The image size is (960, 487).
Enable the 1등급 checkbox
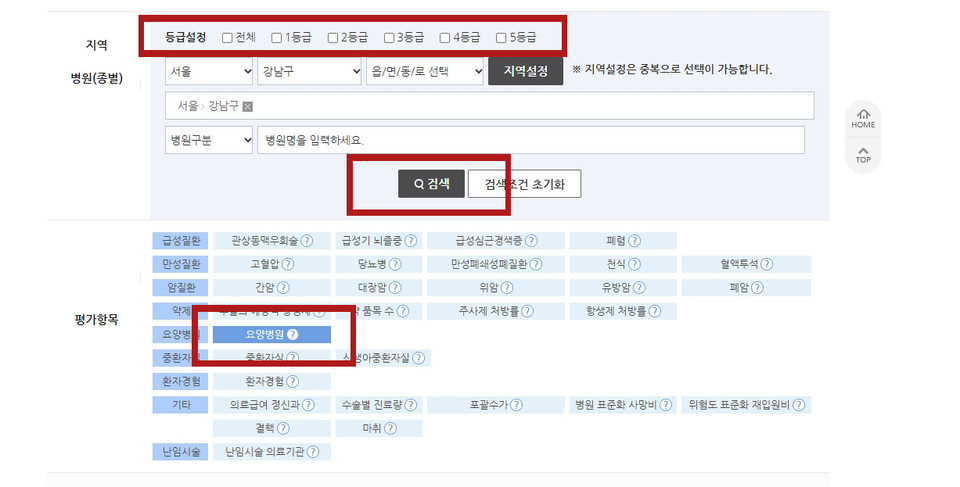click(x=277, y=38)
